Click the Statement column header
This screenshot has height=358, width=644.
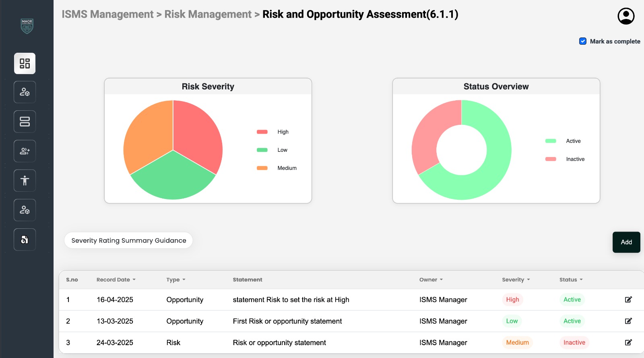[x=248, y=279]
